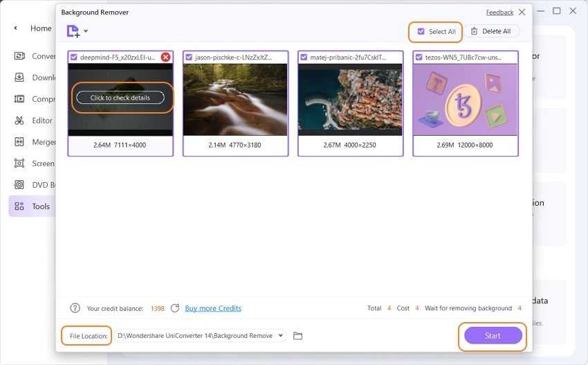Click the Editor scissors icon in sidebar

pos(19,121)
